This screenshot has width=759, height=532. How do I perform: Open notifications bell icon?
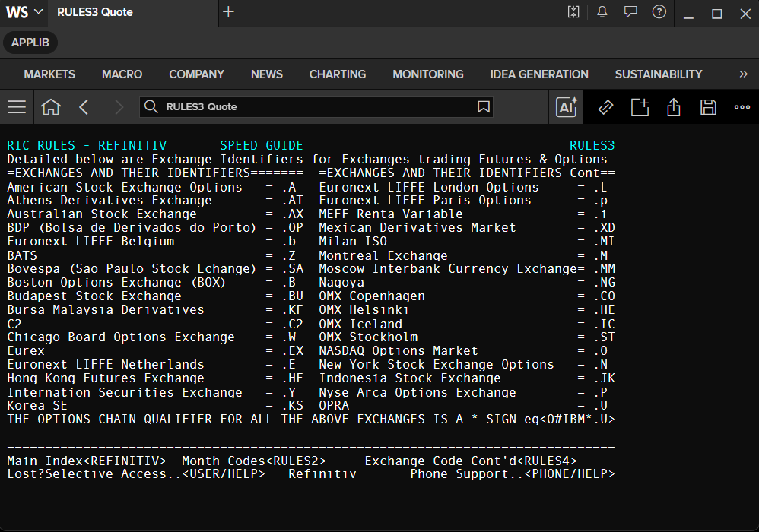[x=602, y=12]
